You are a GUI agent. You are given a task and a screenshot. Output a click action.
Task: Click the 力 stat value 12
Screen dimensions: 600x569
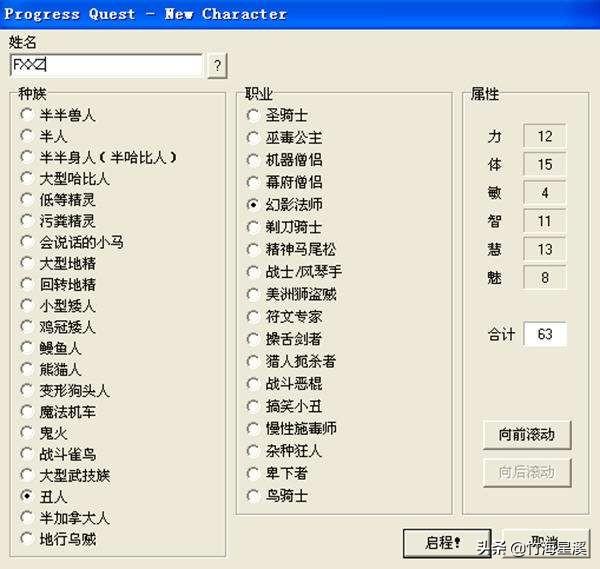click(x=545, y=136)
